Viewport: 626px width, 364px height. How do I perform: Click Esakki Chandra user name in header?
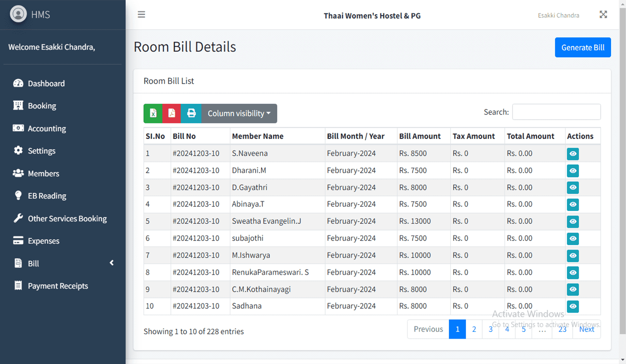[x=558, y=15]
